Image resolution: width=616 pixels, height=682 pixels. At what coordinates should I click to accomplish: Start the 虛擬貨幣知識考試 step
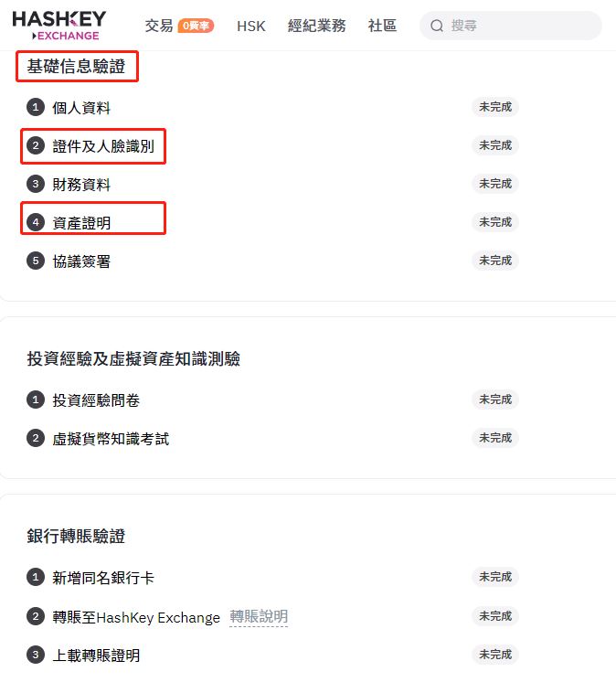[x=111, y=439]
